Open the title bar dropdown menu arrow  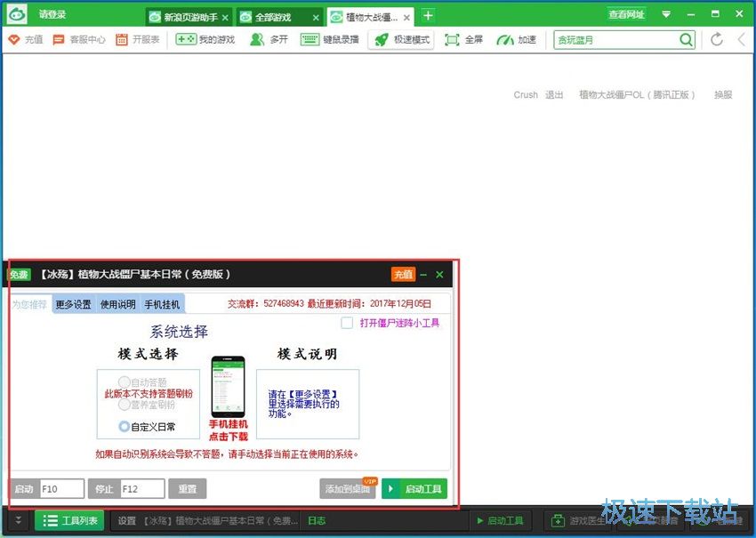tap(666, 14)
